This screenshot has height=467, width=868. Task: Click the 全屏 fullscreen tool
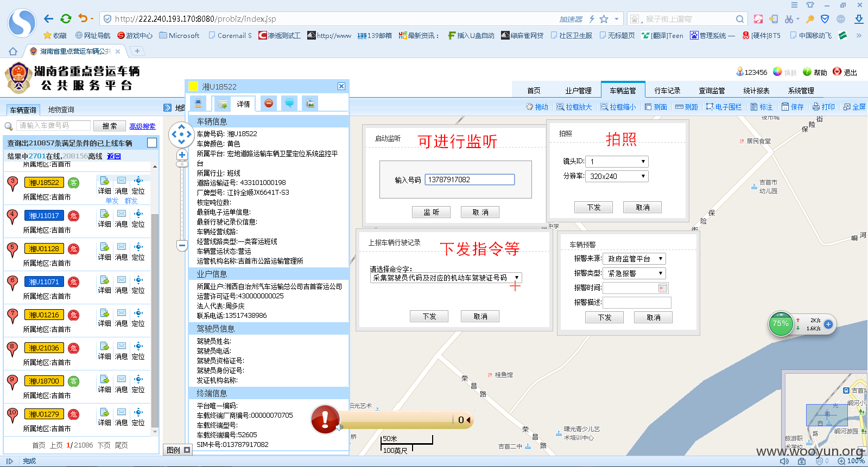coord(854,107)
